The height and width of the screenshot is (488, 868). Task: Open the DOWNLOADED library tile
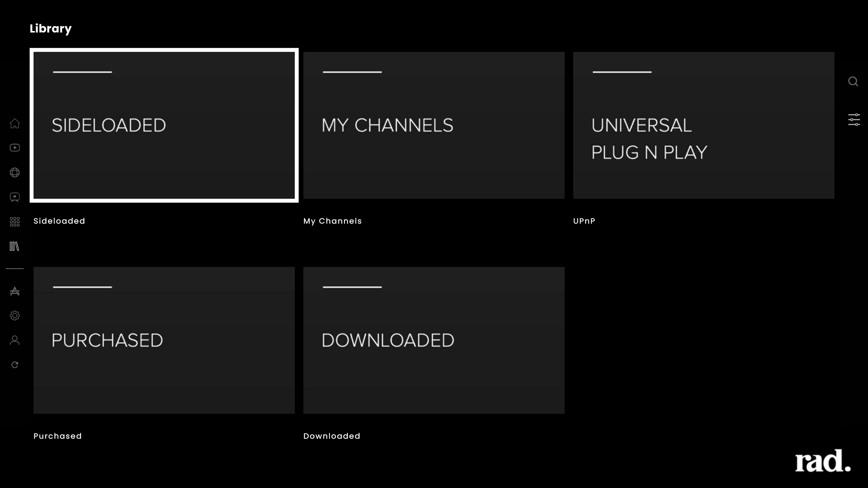click(x=434, y=340)
